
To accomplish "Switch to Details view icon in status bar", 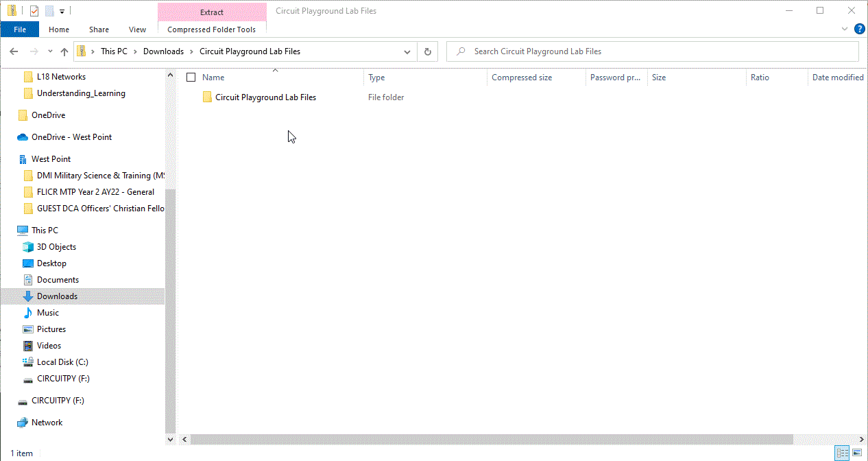I will click(x=841, y=453).
